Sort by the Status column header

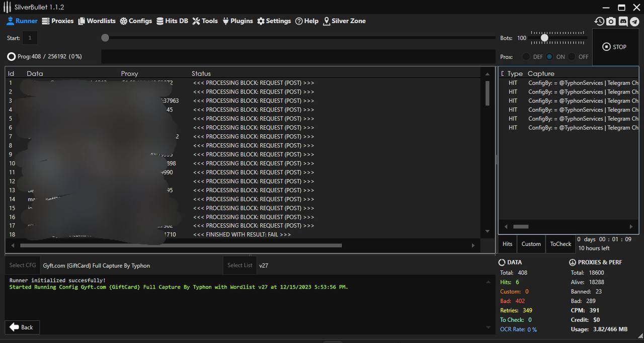tap(201, 73)
